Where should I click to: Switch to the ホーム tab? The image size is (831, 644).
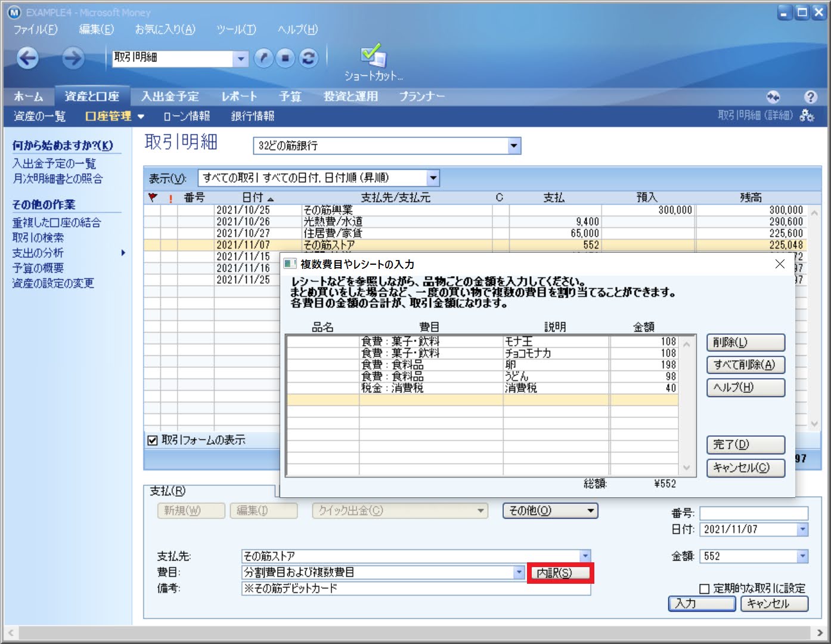click(x=28, y=97)
